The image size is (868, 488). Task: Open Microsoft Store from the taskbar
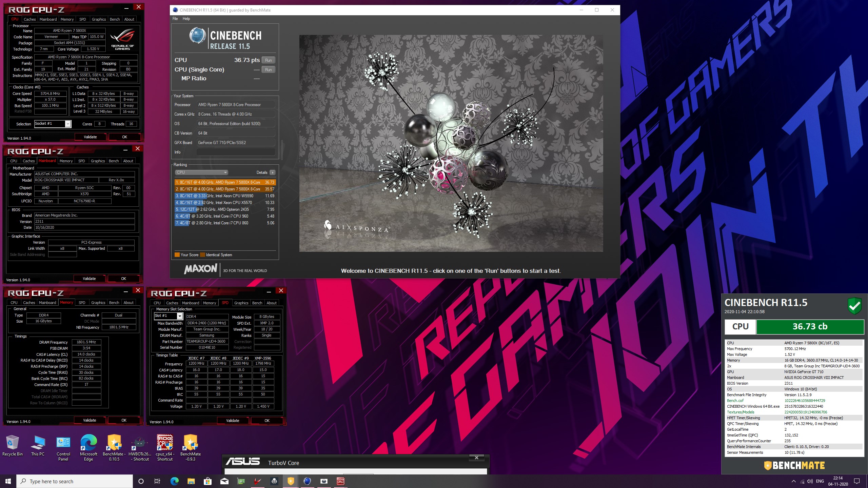pos(208,481)
